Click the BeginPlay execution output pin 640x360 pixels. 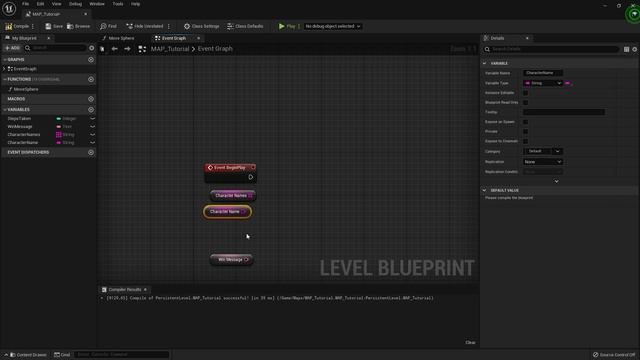coord(251,177)
